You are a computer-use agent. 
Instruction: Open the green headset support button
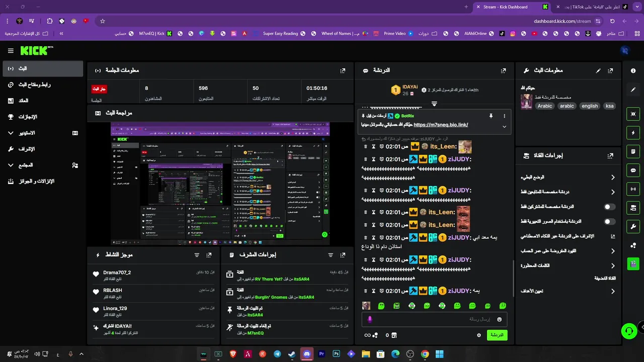pyautogui.click(x=629, y=331)
